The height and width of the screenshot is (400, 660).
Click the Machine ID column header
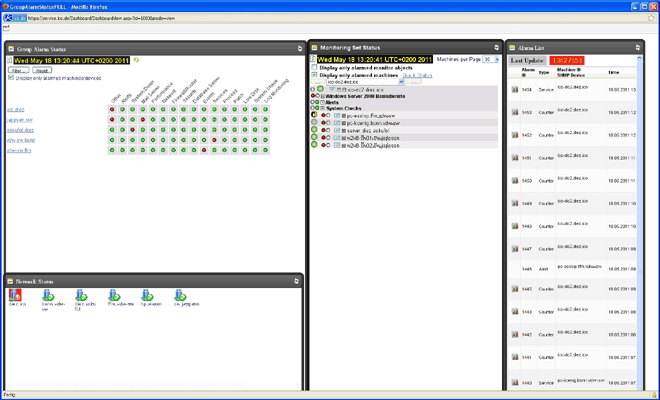[567, 70]
